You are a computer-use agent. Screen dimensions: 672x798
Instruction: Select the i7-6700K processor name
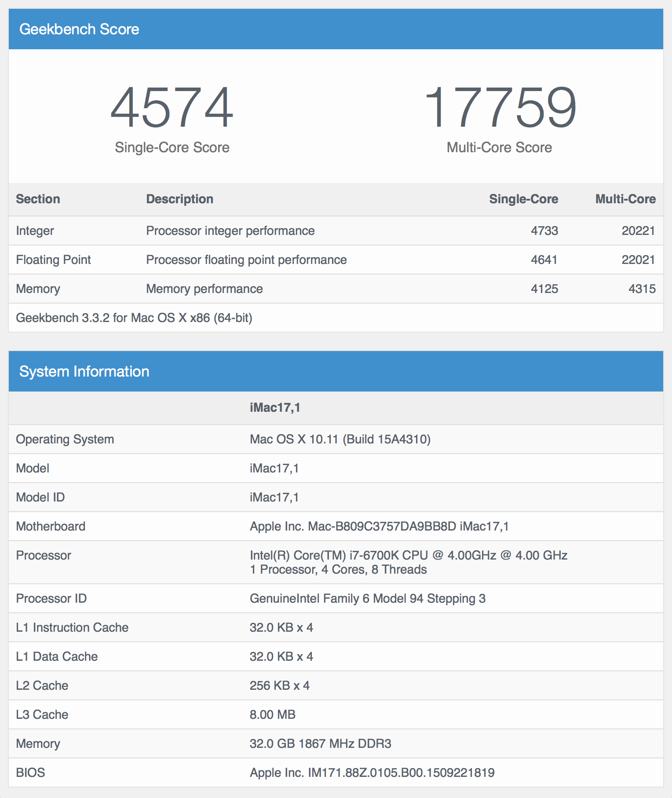click(409, 555)
